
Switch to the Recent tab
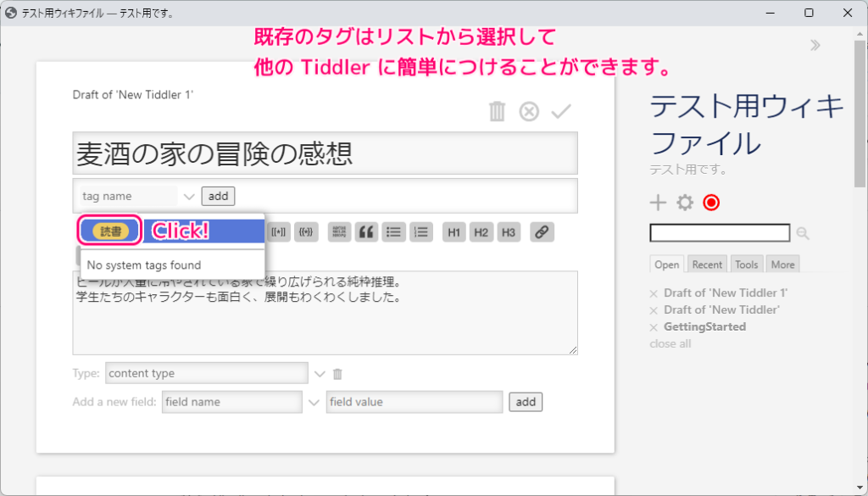pos(707,264)
